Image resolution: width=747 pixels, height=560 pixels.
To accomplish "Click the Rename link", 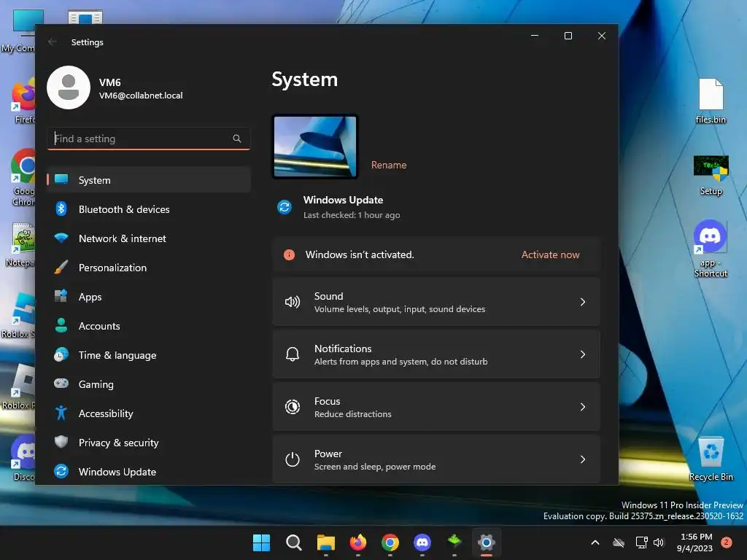I will click(389, 165).
